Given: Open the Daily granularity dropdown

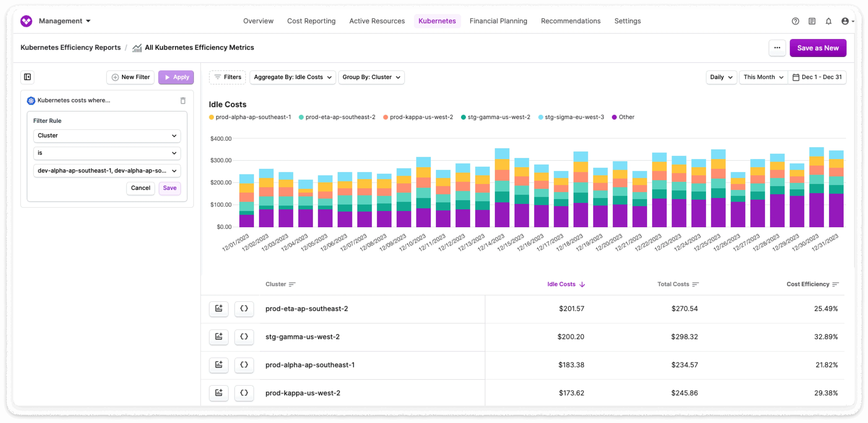Looking at the screenshot, I should pyautogui.click(x=721, y=77).
